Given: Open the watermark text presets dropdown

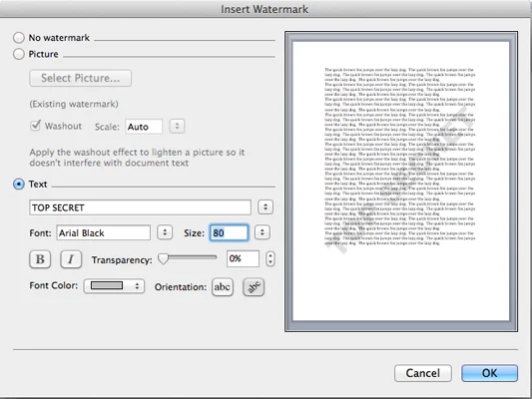Looking at the screenshot, I should click(266, 207).
